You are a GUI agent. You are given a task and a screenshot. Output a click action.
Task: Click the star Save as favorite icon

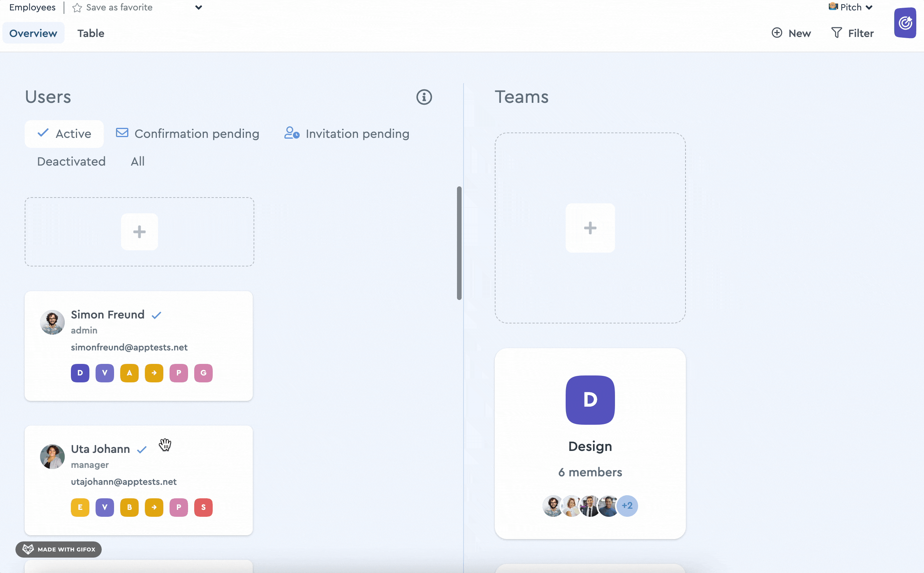click(77, 8)
